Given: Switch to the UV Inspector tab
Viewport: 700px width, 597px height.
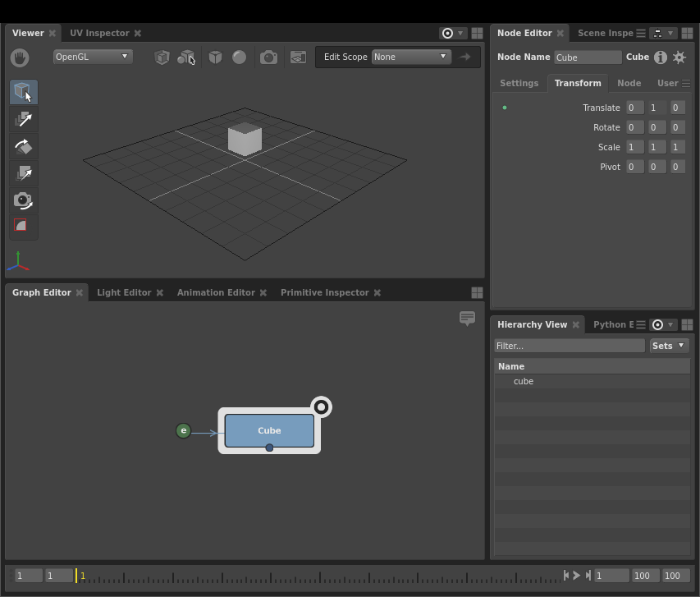Looking at the screenshot, I should coord(99,33).
